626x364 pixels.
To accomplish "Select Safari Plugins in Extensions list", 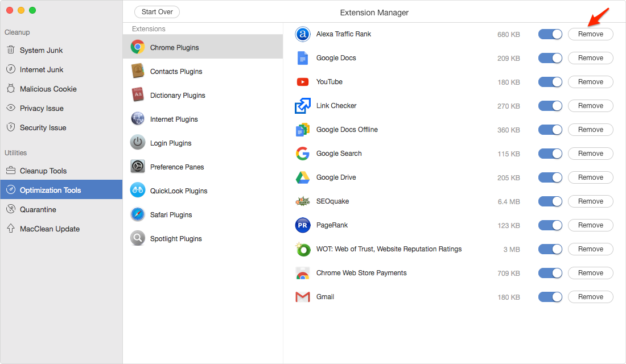I will click(203, 215).
